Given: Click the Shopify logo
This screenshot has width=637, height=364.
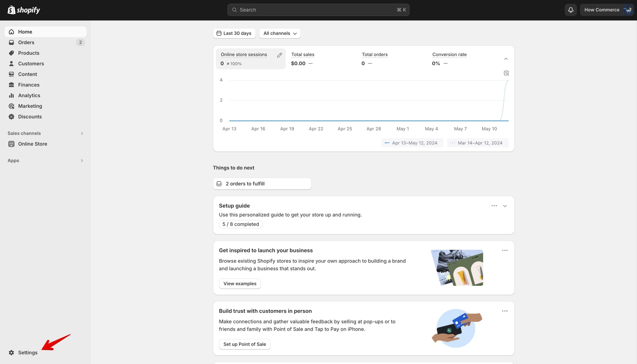Looking at the screenshot, I should tap(24, 10).
